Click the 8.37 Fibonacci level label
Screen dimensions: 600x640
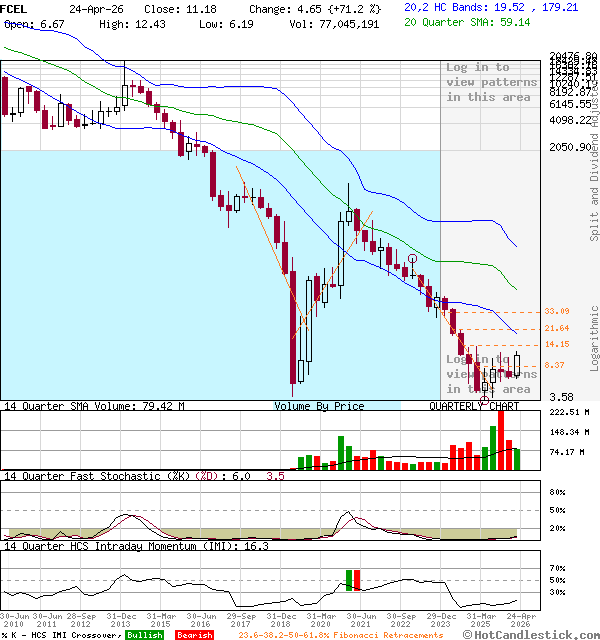[557, 365]
